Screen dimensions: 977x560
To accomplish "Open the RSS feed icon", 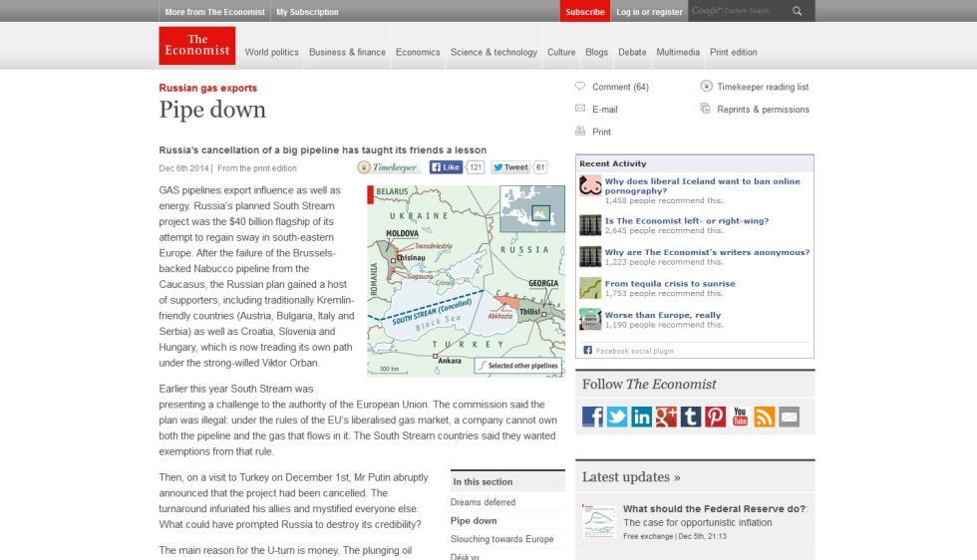I will tap(765, 417).
